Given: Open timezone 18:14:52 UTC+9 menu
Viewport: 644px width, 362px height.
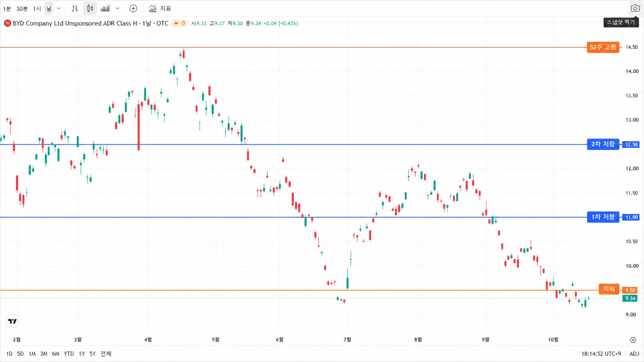Looking at the screenshot, I should [601, 354].
